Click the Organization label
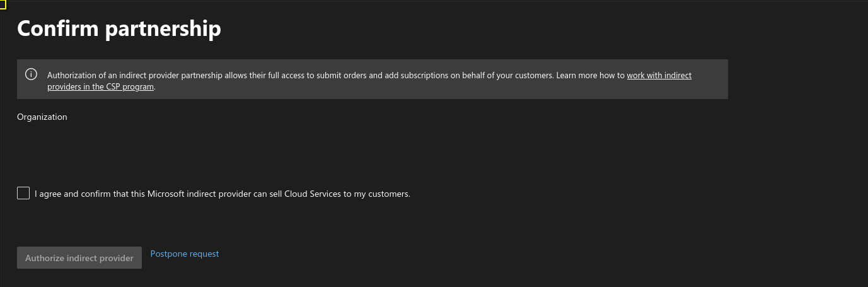Image resolution: width=868 pixels, height=287 pixels. click(x=42, y=117)
